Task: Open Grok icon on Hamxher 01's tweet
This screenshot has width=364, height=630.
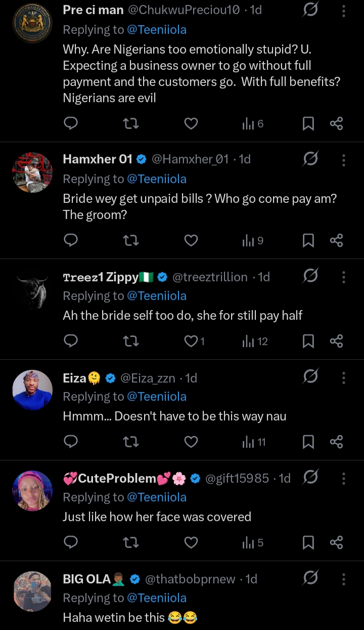Action: 310,159
